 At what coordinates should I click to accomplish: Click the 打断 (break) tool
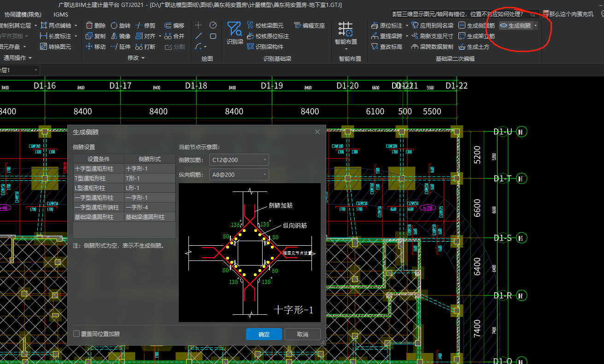[x=146, y=46]
